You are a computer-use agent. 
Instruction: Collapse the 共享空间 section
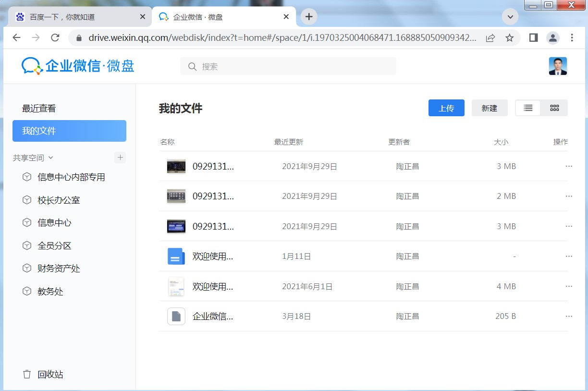51,158
